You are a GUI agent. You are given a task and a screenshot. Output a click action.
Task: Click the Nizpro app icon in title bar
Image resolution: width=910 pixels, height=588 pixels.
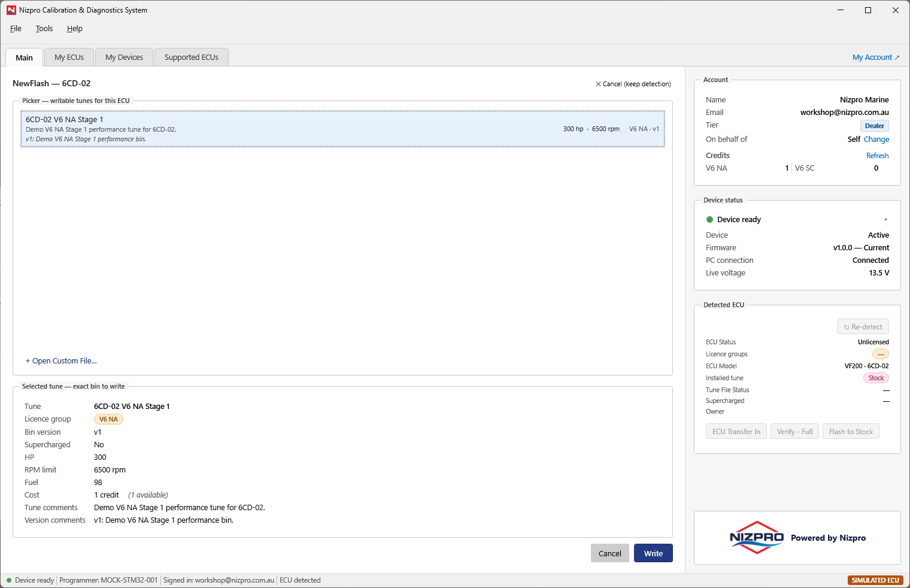click(11, 10)
